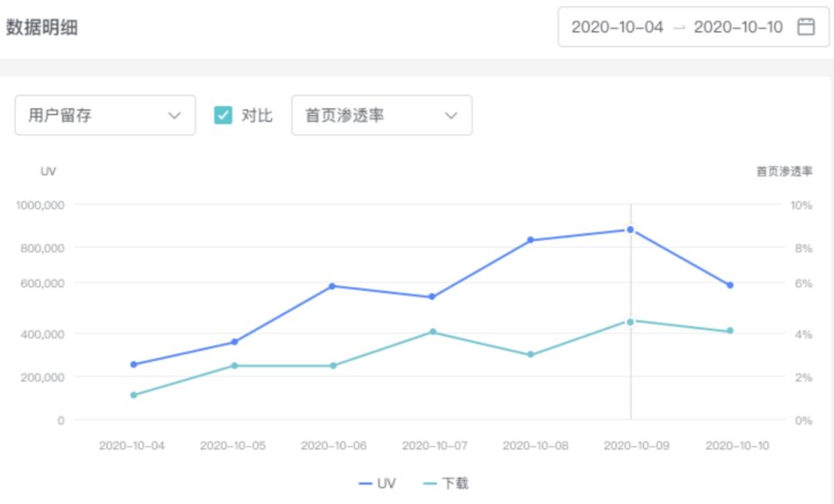Click UV data point on 2020-10-09
Screen dimensions: 834x504
click(630, 230)
